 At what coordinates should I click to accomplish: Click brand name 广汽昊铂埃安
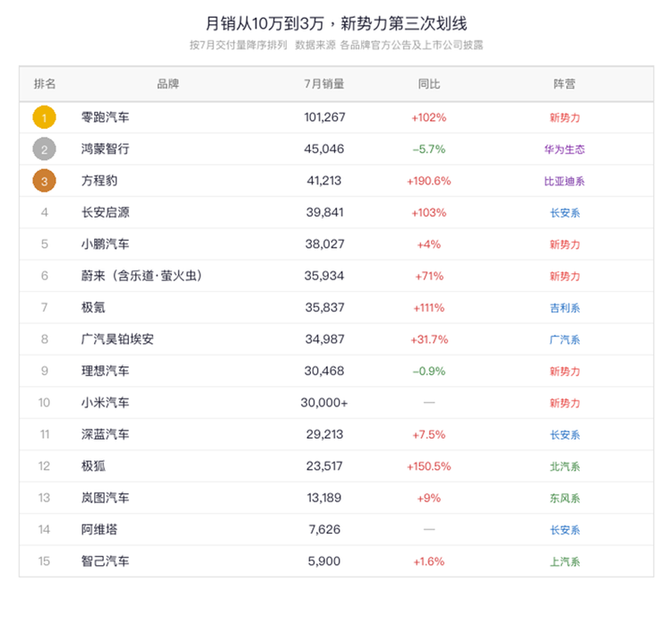point(117,339)
